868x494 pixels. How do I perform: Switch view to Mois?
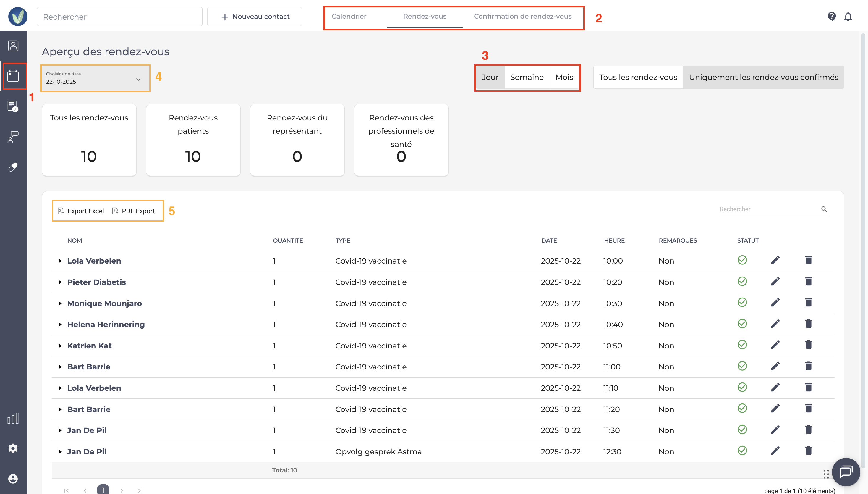pos(564,78)
